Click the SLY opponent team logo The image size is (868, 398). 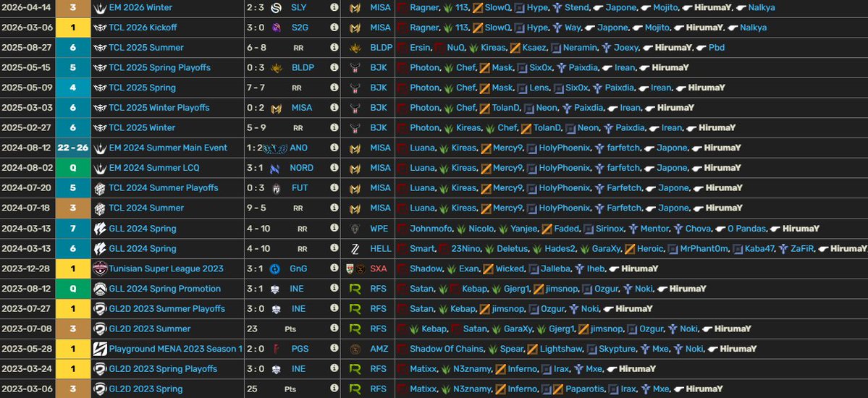(x=276, y=8)
